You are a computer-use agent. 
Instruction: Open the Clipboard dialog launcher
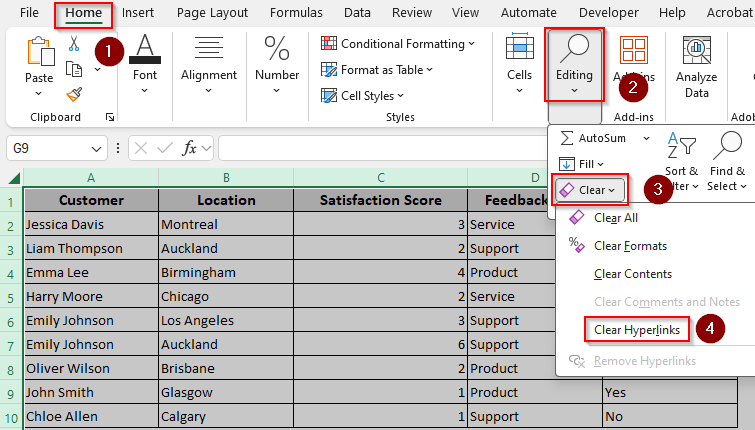click(x=110, y=117)
